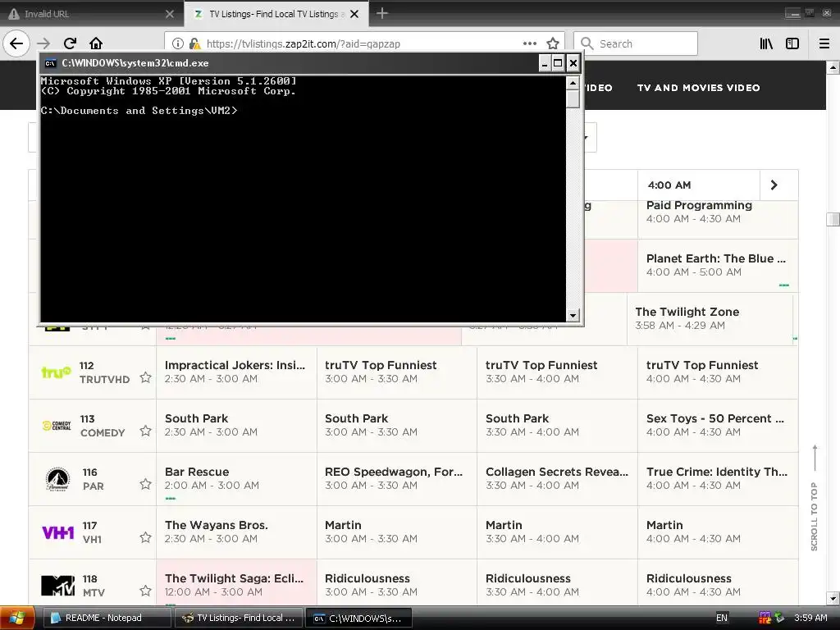Image resolution: width=840 pixels, height=630 pixels.
Task: Click the MTV channel logo
Action: click(x=58, y=586)
